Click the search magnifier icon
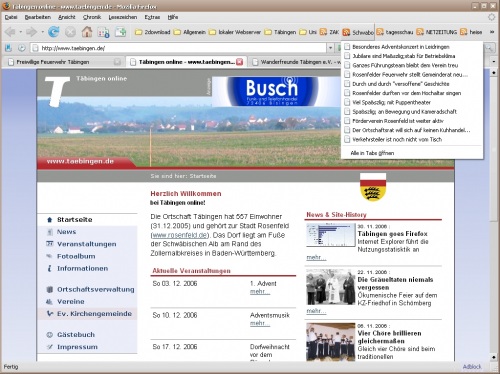The width and height of the screenshot is (500, 374). [x=489, y=48]
